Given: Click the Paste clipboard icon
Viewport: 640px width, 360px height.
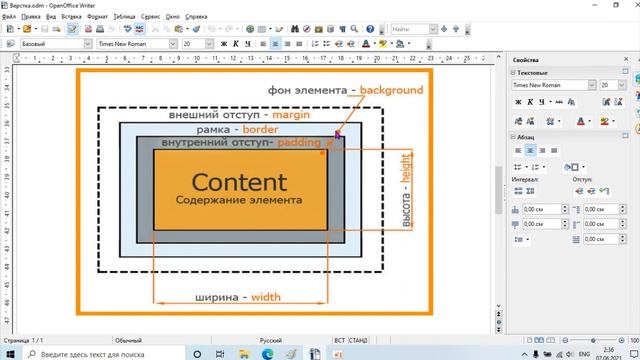Looking at the screenshot, I should click(179, 29).
